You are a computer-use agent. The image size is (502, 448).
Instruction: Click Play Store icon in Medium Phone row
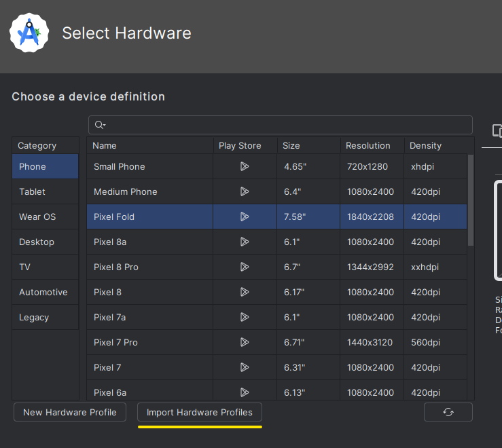click(245, 191)
